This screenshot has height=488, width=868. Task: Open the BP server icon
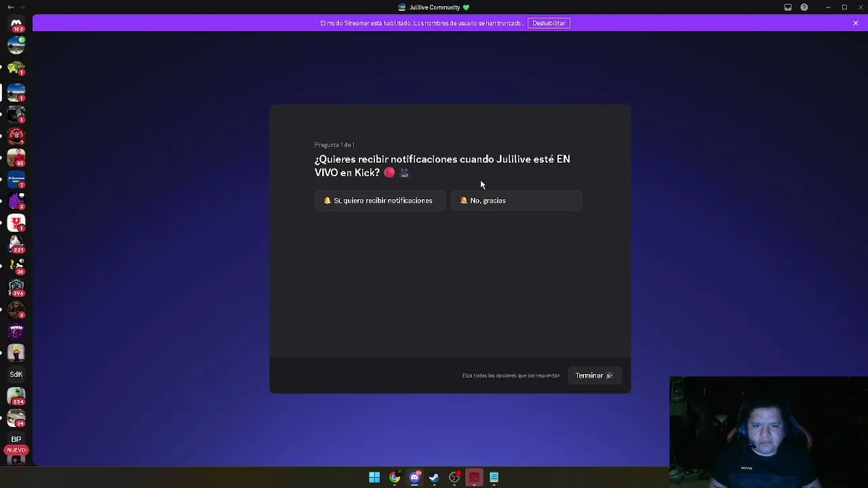pos(16,439)
